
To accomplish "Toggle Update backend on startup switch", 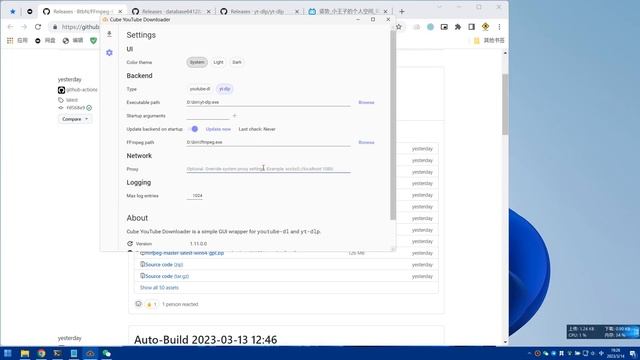I will (193, 129).
